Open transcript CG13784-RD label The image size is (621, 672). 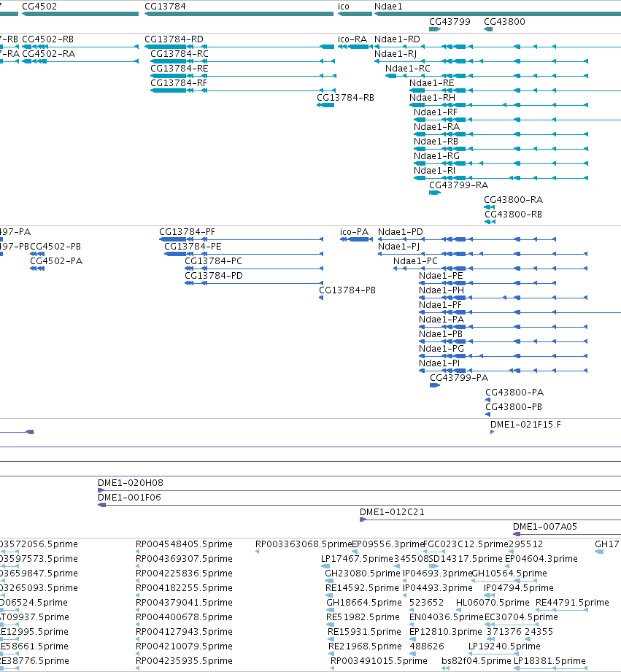point(174,39)
